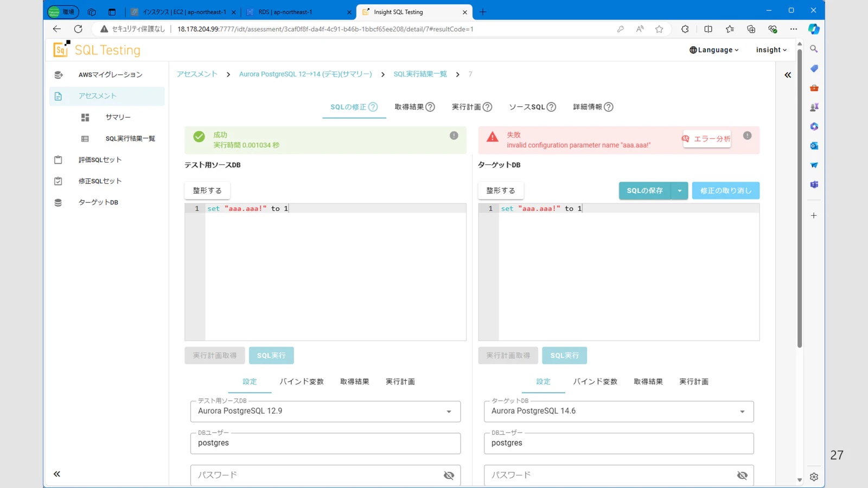Go to Aurora PostgreSQL 12→14 breadcrumb

pyautogui.click(x=305, y=74)
